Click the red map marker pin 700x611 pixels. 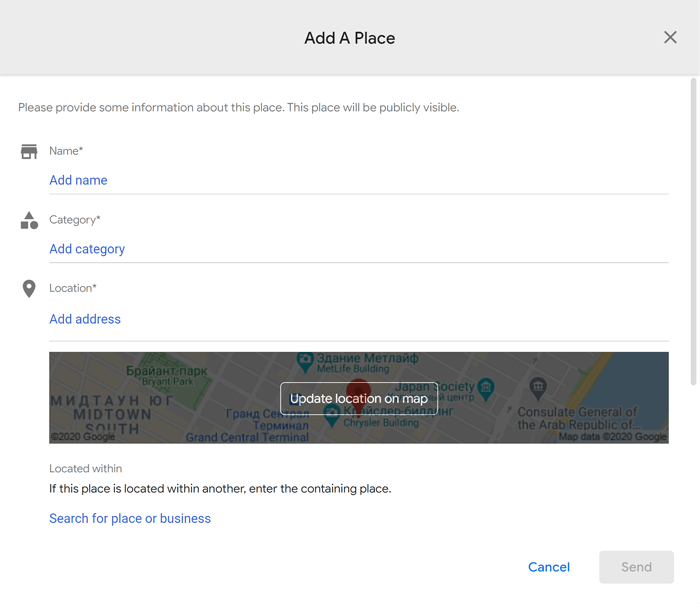tap(358, 391)
